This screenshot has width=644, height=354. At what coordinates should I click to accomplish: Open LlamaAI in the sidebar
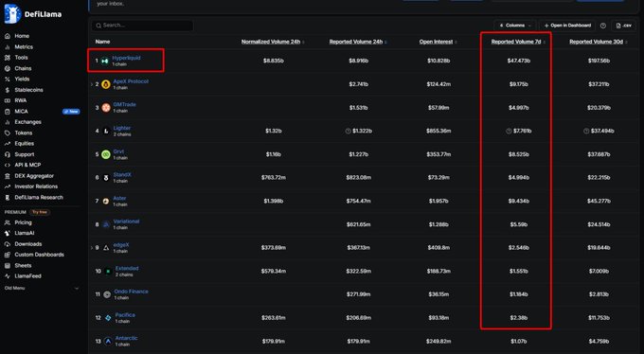point(25,233)
